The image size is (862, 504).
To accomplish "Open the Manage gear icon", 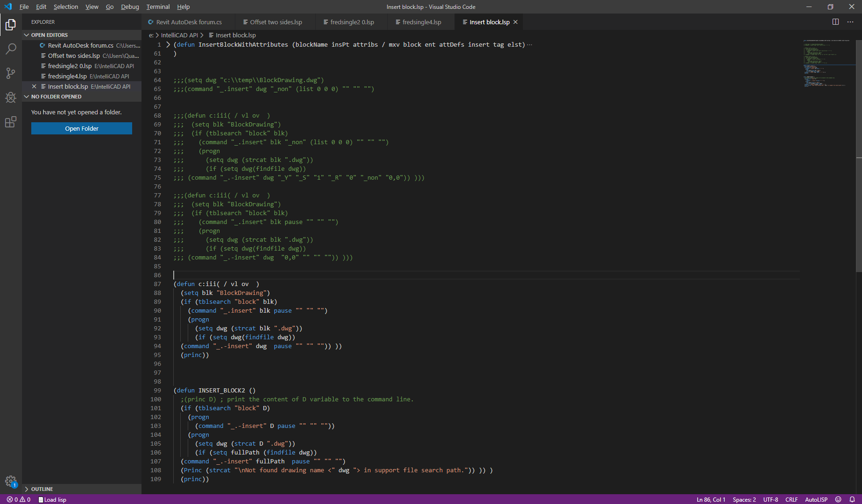I will tap(11, 481).
